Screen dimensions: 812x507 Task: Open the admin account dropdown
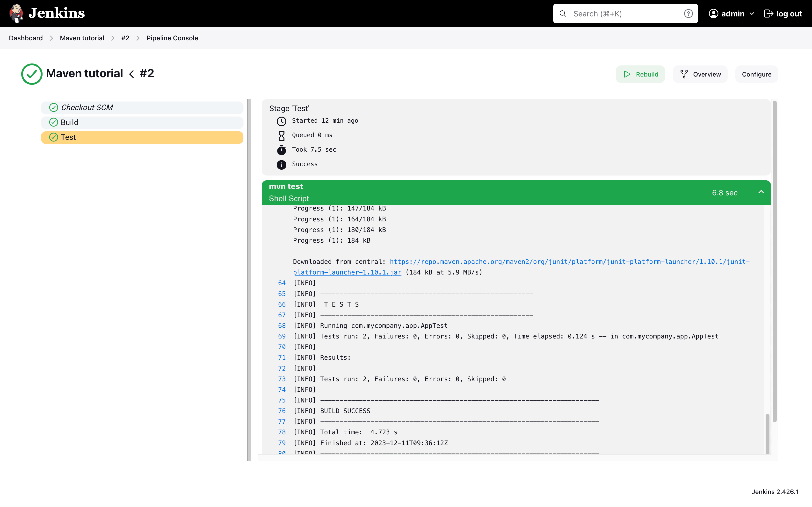[x=752, y=14]
